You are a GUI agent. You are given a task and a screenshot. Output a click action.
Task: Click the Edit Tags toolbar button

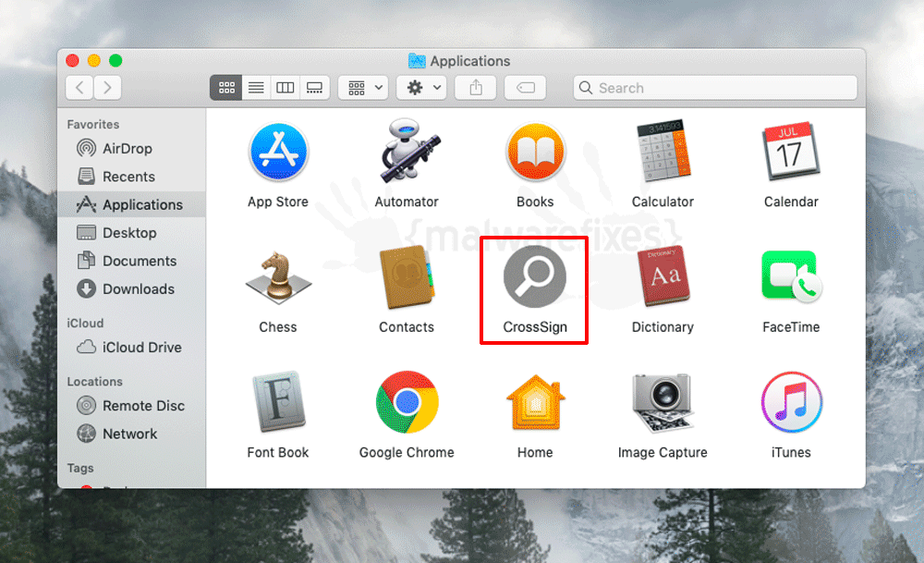coord(525,88)
